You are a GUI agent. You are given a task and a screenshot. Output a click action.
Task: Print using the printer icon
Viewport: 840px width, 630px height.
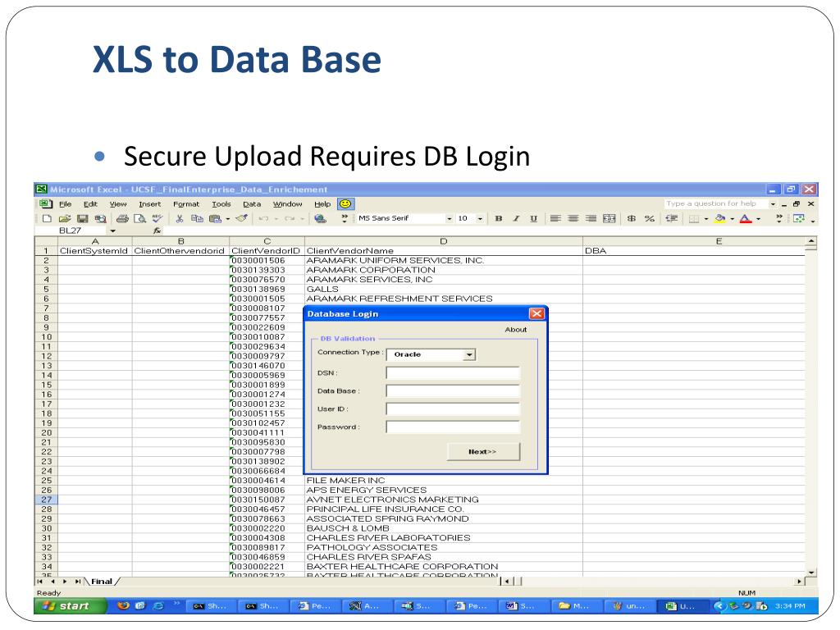coord(123,218)
